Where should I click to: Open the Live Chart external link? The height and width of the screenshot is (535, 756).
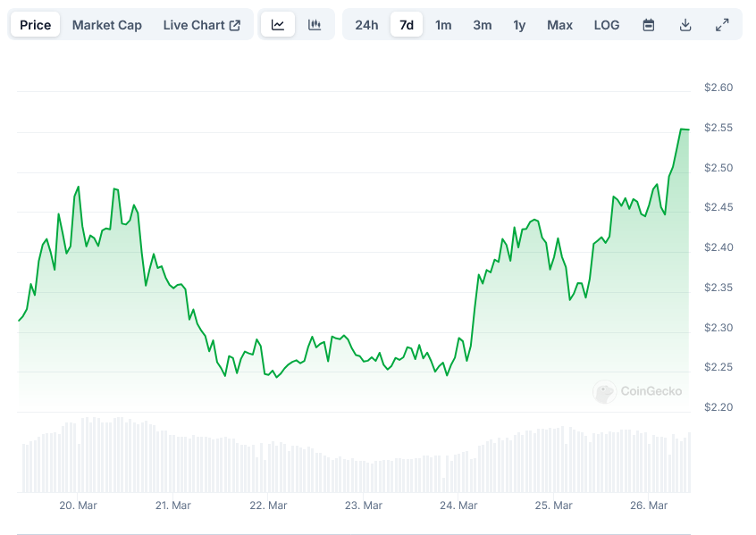pyautogui.click(x=202, y=25)
